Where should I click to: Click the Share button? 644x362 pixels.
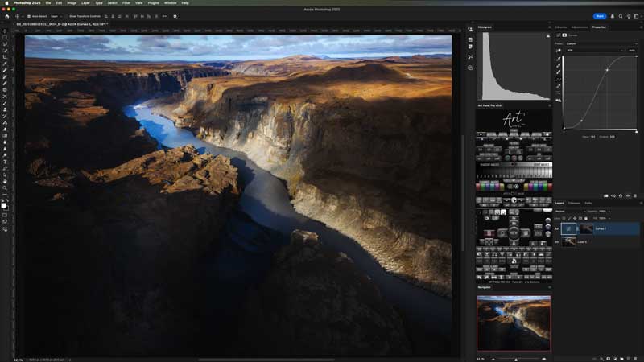click(600, 16)
